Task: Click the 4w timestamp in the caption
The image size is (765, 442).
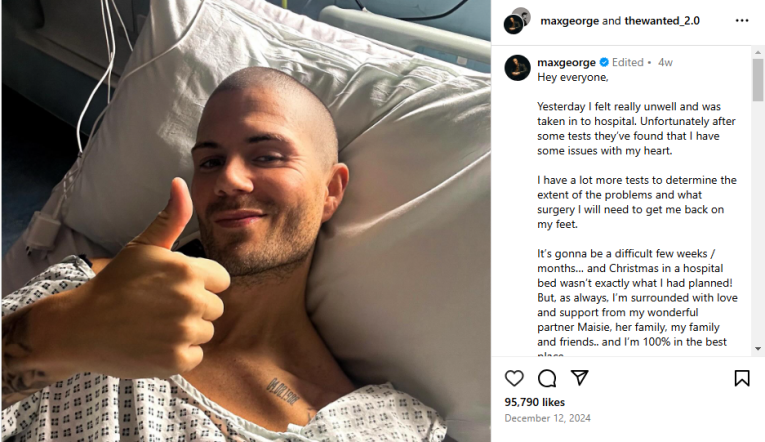Action: pos(665,62)
